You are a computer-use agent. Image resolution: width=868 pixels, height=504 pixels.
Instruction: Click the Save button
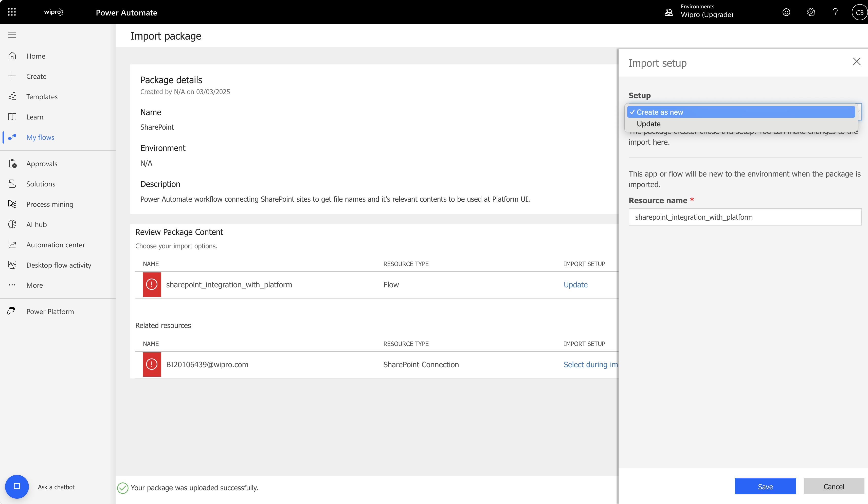[x=765, y=486]
